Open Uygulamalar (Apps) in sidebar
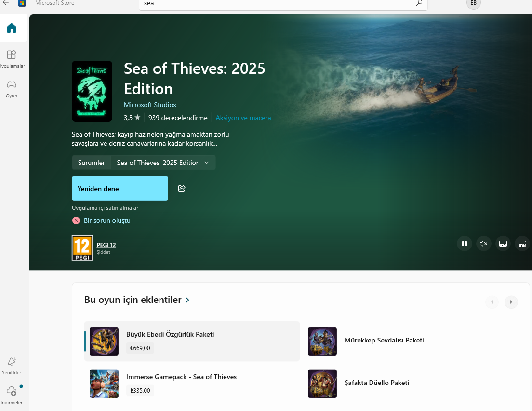The width and height of the screenshot is (532, 411). pos(12,59)
